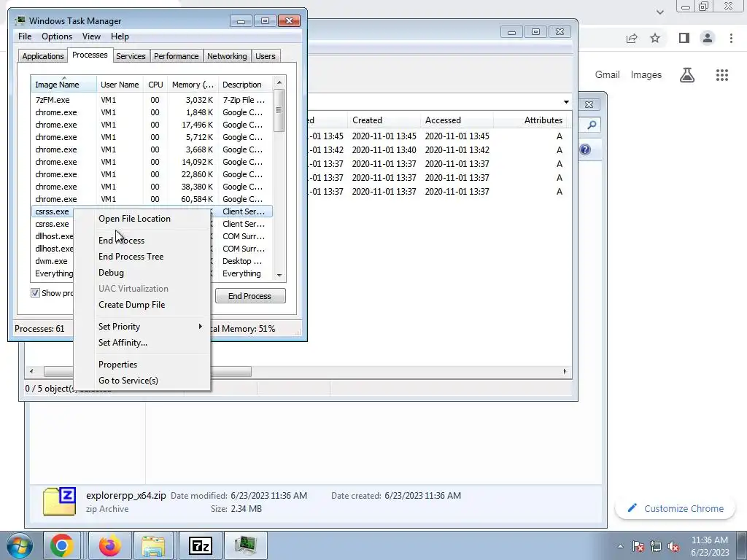Image resolution: width=747 pixels, height=560 pixels.
Task: Click the End Process button
Action: point(250,296)
